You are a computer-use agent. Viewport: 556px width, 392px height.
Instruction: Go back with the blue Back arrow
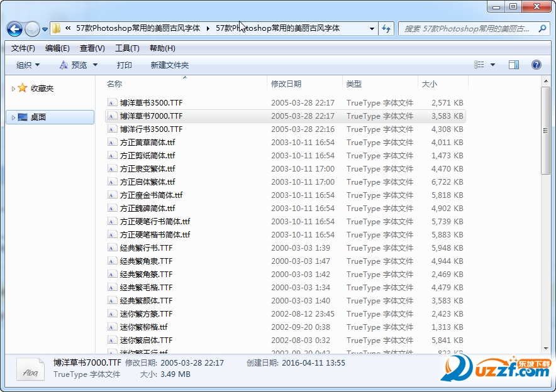(14, 29)
